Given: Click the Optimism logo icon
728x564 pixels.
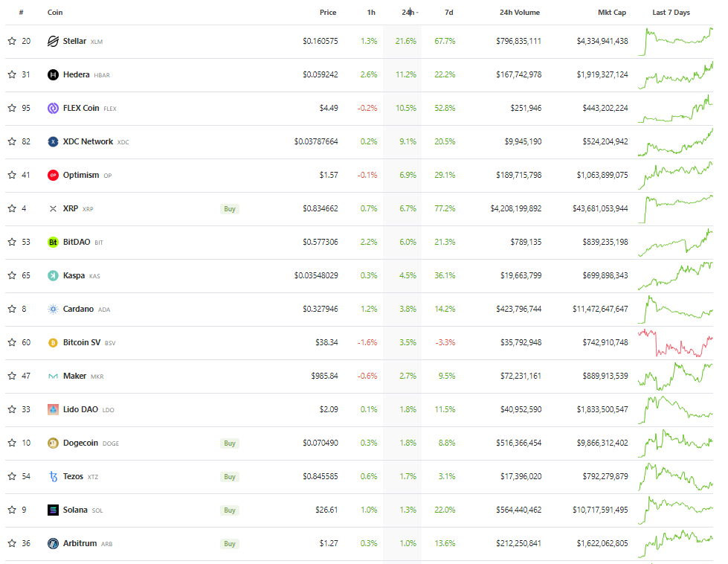Looking at the screenshot, I should (x=53, y=175).
